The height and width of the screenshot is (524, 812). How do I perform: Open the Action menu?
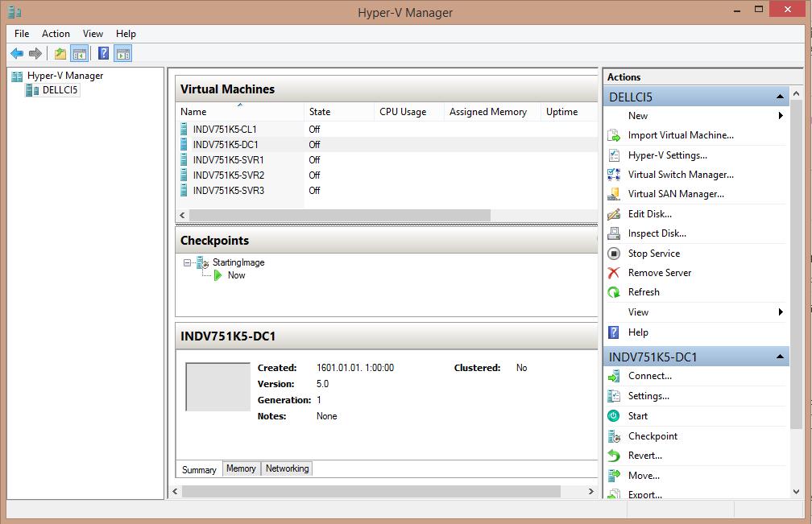56,34
